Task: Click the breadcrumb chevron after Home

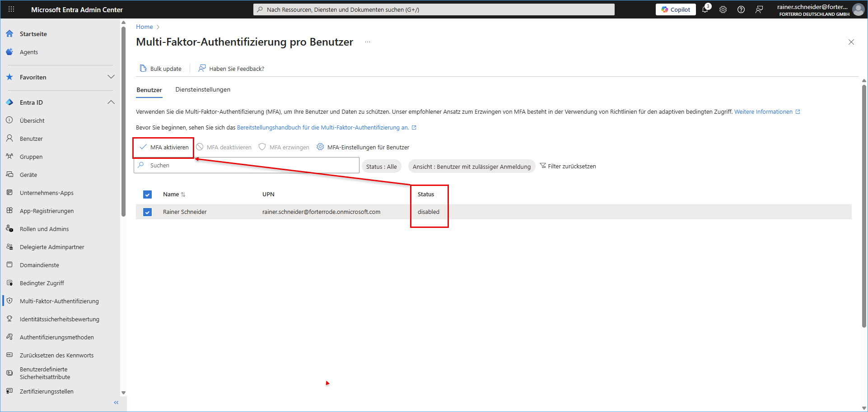Action: 158,27
